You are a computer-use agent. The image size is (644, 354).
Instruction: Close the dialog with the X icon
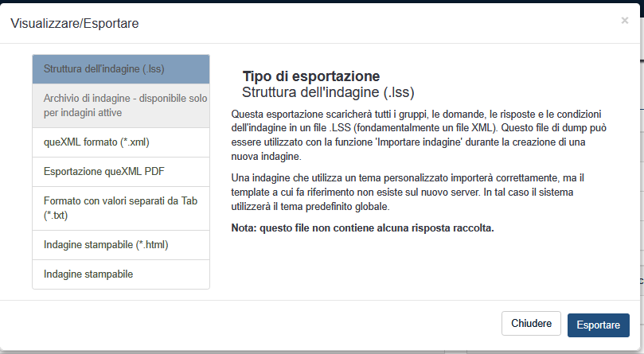click(624, 21)
